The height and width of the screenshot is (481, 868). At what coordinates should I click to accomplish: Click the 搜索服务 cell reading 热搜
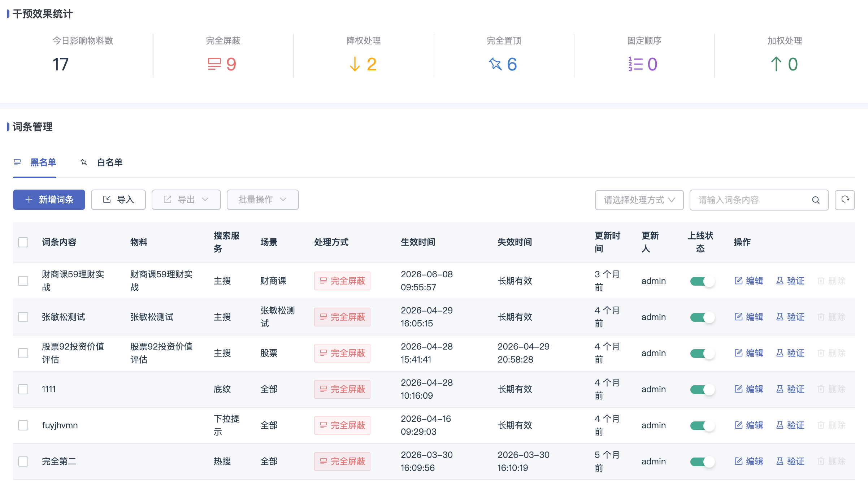click(x=222, y=461)
